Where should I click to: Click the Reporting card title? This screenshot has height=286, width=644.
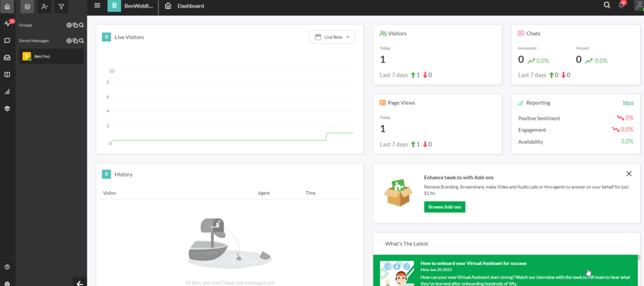[538, 102]
